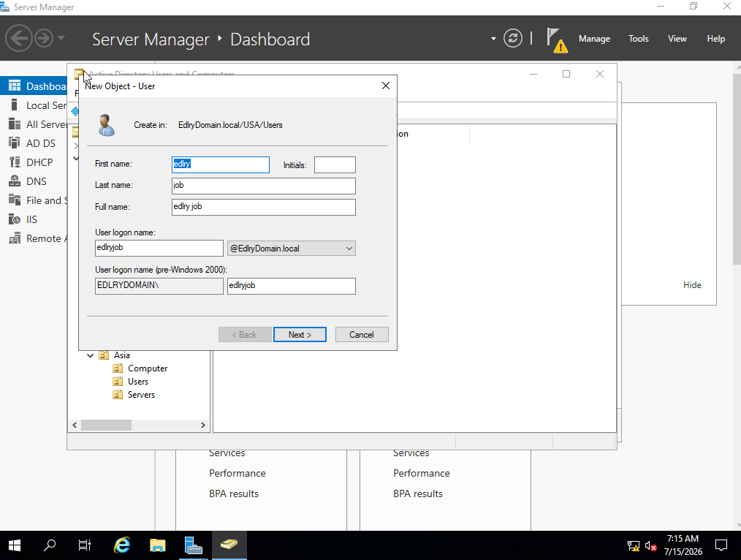This screenshot has width=741, height=560.
Task: Click the pre-Windows 2000 logon name field
Action: point(292,286)
